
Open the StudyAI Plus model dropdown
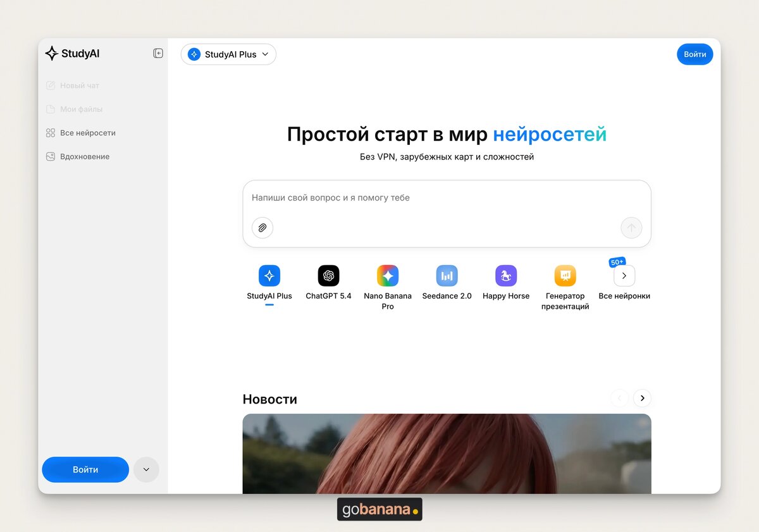tap(228, 54)
